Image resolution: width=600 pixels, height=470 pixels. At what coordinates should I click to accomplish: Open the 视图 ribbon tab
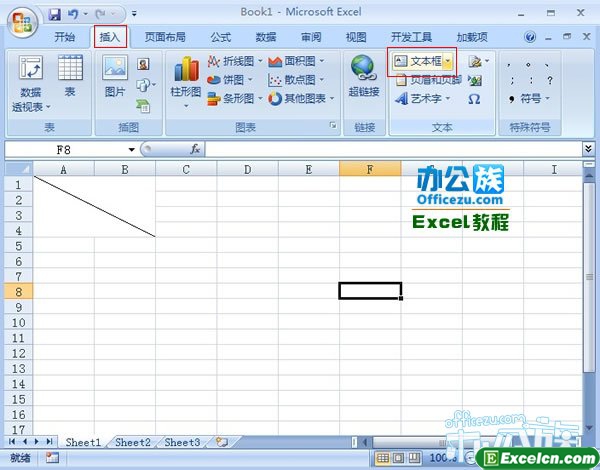(x=356, y=37)
